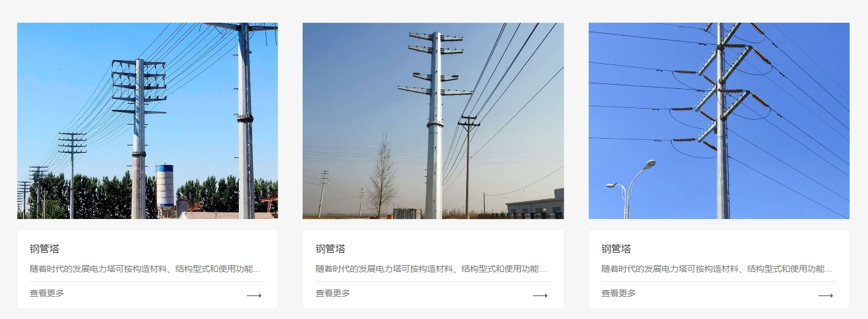Viewport: 868px width, 319px height.
Task: Click the grey building in the bare tree photo
Action: point(535,204)
